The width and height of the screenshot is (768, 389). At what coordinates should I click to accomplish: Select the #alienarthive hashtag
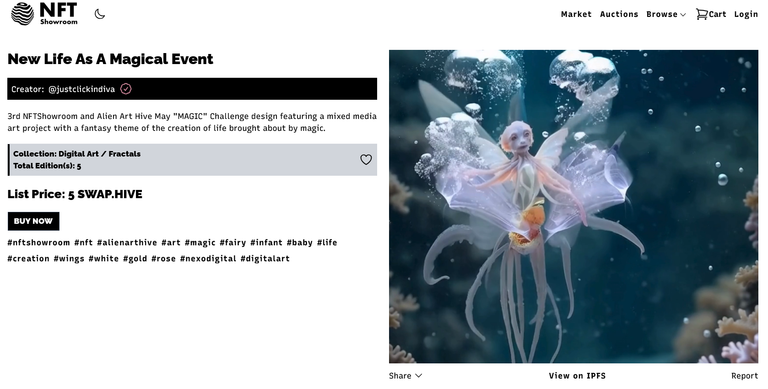pyautogui.click(x=127, y=243)
